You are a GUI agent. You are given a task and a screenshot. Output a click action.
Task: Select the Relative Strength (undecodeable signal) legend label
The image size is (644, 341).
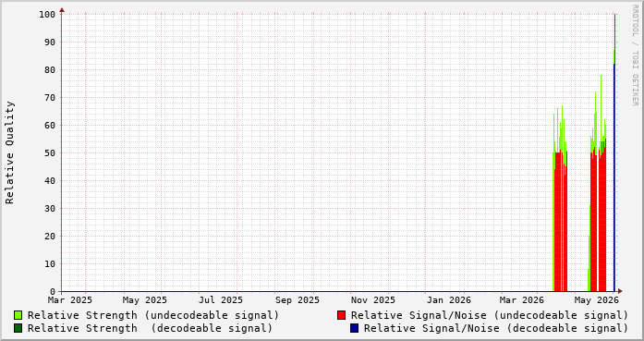(153, 315)
